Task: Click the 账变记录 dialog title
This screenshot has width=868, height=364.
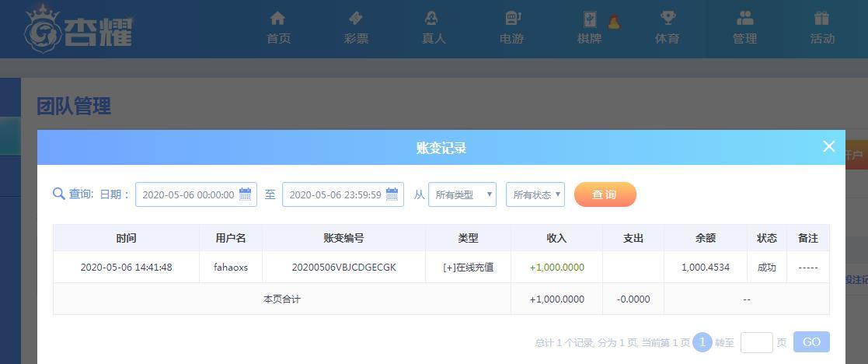Action: 441,148
